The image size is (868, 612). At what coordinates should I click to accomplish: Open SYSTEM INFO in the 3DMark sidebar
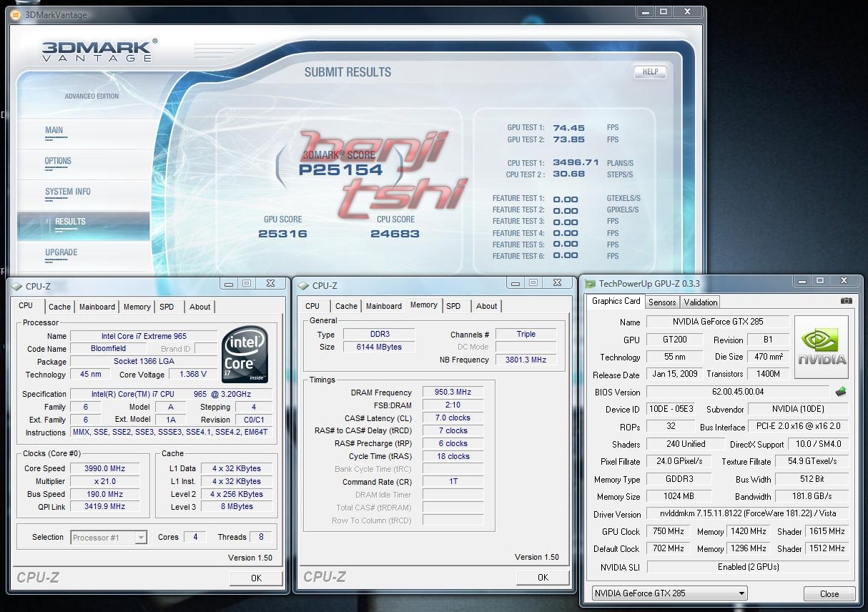(x=68, y=192)
